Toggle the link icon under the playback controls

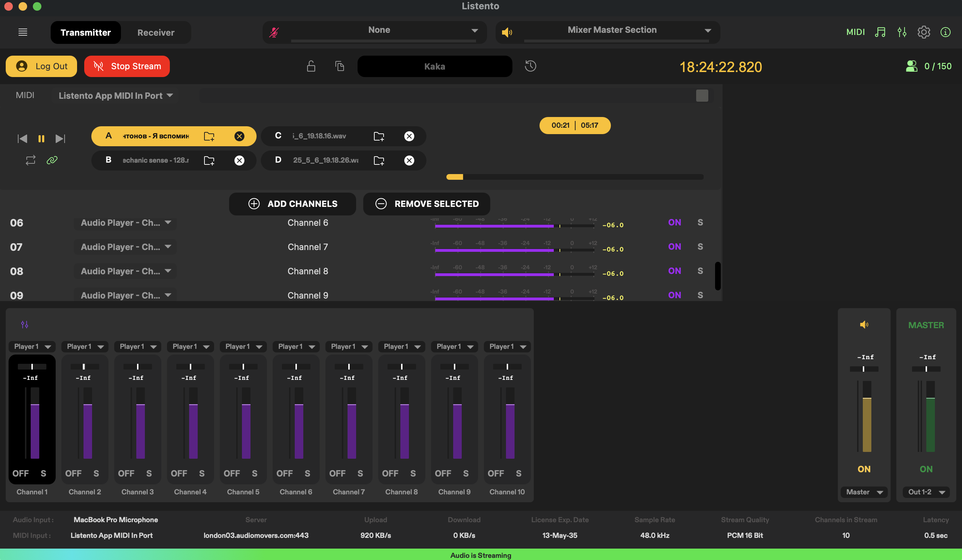pyautogui.click(x=52, y=160)
